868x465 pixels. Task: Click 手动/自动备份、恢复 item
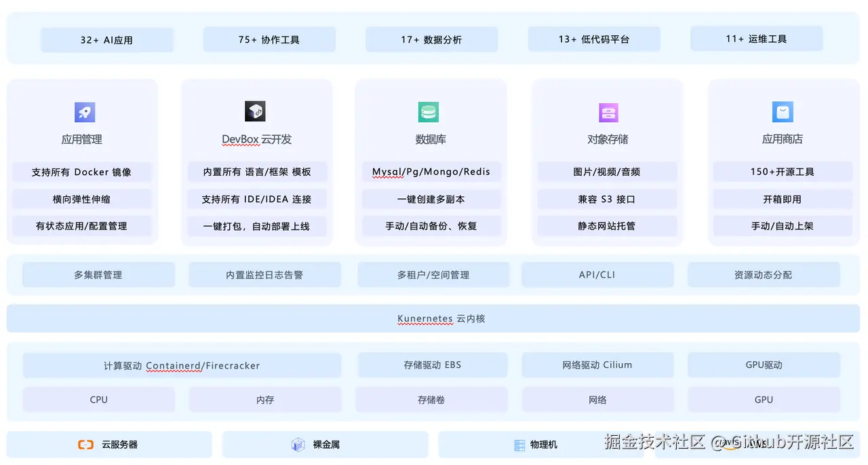coord(431,226)
